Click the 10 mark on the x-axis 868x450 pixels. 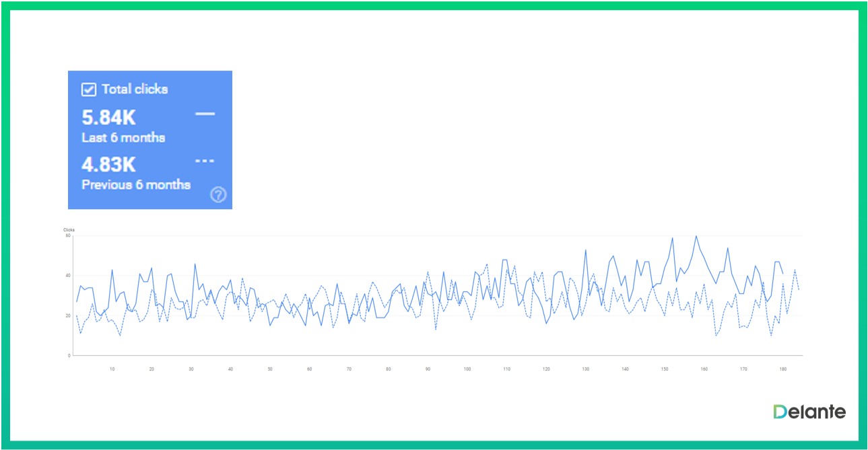coord(112,369)
